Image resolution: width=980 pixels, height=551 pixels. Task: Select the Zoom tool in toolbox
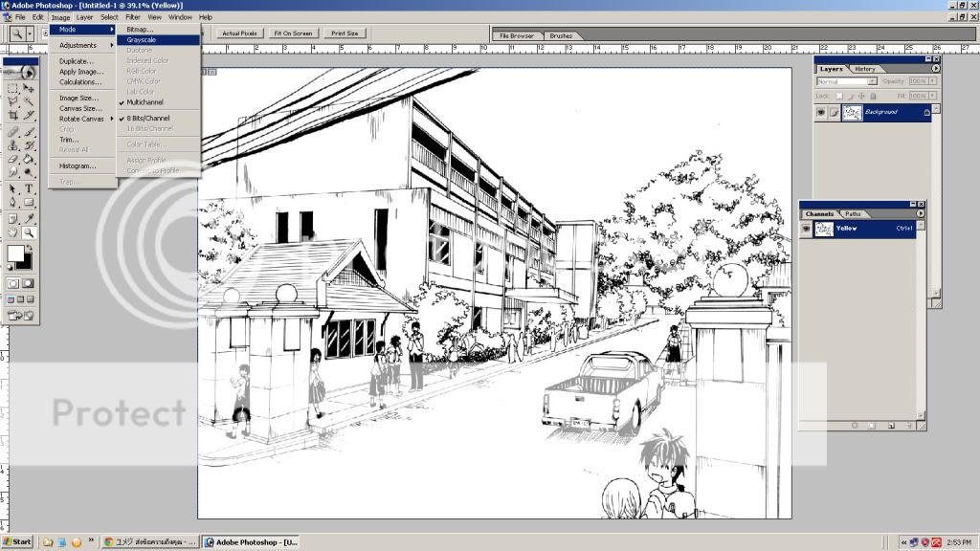point(29,232)
